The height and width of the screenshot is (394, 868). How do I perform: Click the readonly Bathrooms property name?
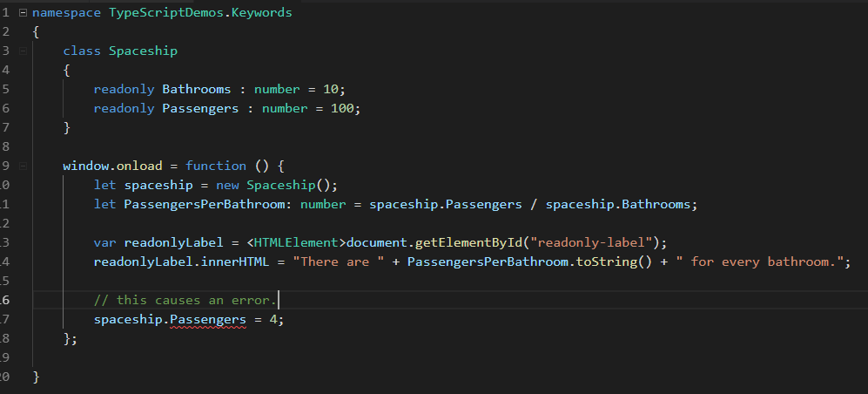[x=197, y=90]
